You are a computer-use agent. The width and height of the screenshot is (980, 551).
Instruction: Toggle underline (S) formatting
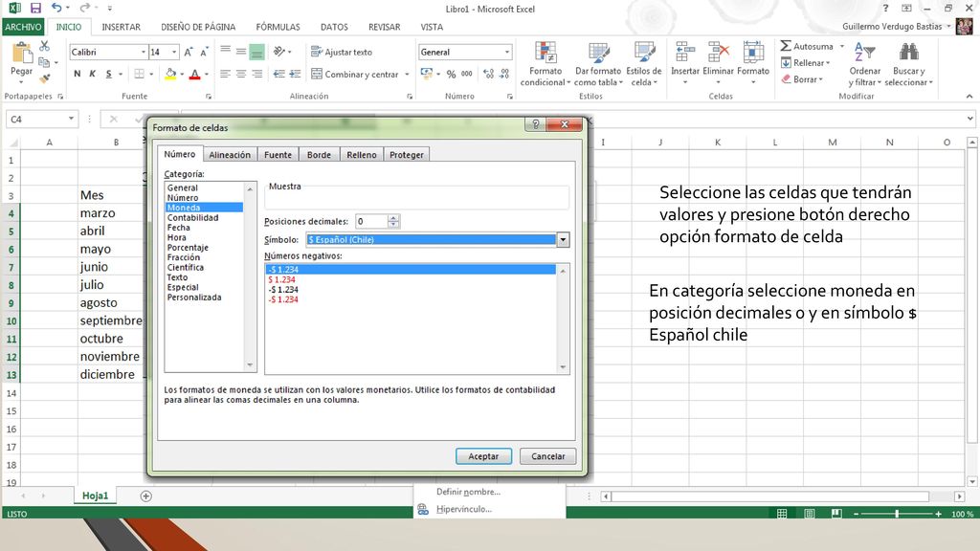click(109, 74)
